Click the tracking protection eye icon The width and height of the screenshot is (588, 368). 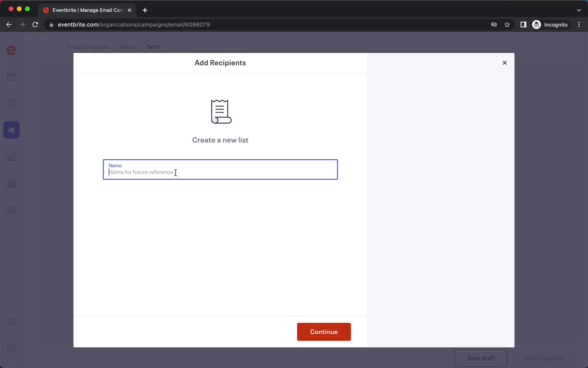click(494, 25)
